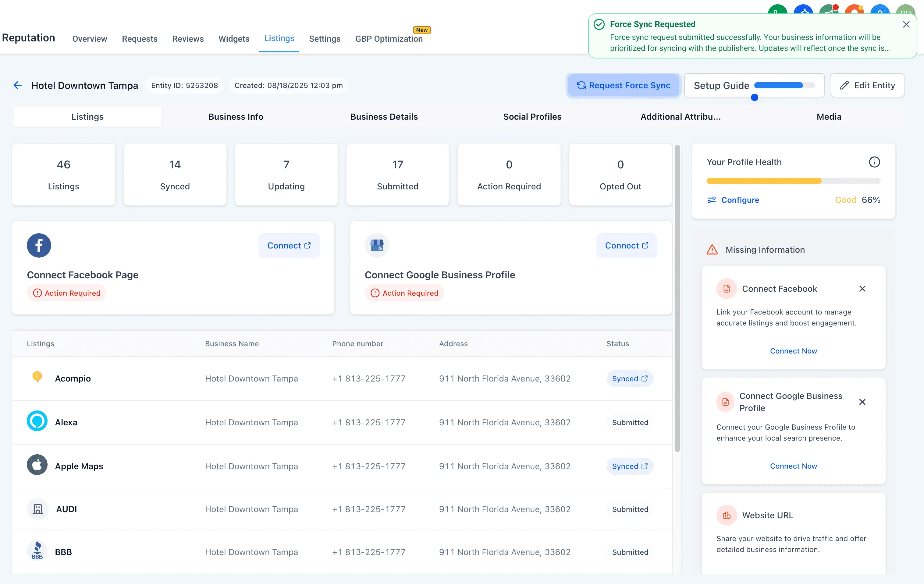This screenshot has width=924, height=584.
Task: Dismiss the Connect Facebook missing info card
Action: [x=862, y=289]
